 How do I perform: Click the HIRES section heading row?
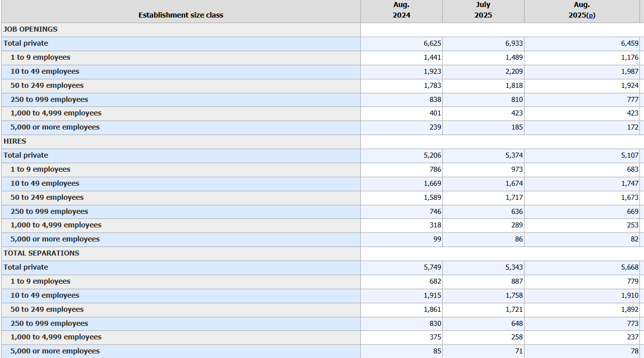pyautogui.click(x=15, y=142)
